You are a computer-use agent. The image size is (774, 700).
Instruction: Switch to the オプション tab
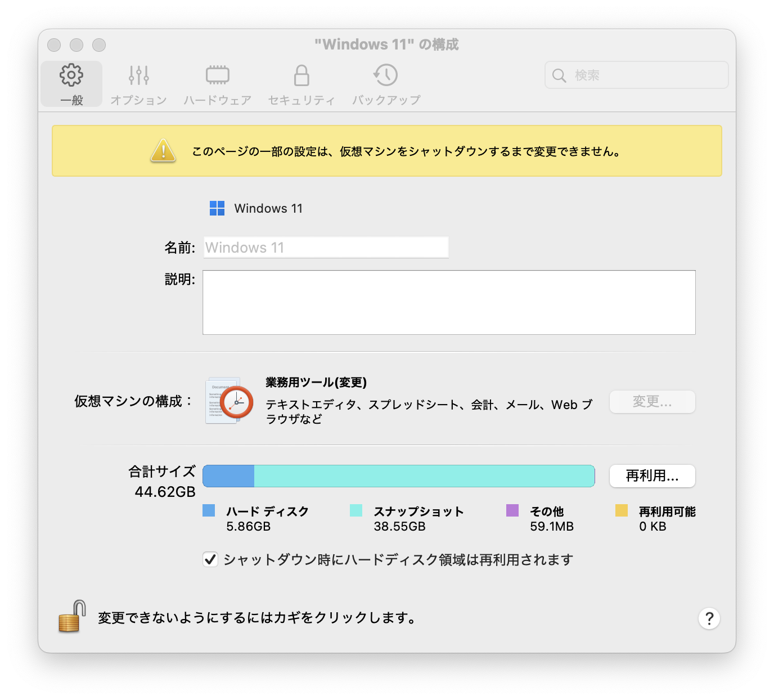(138, 84)
